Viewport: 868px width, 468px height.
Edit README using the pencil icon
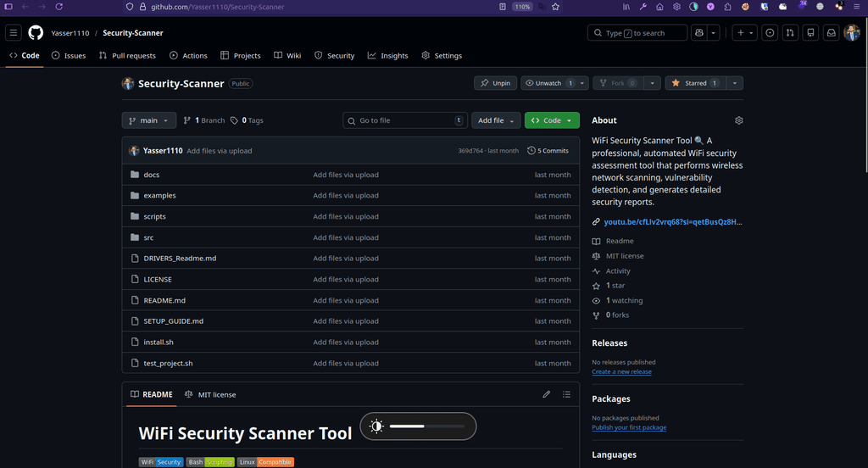pos(547,394)
